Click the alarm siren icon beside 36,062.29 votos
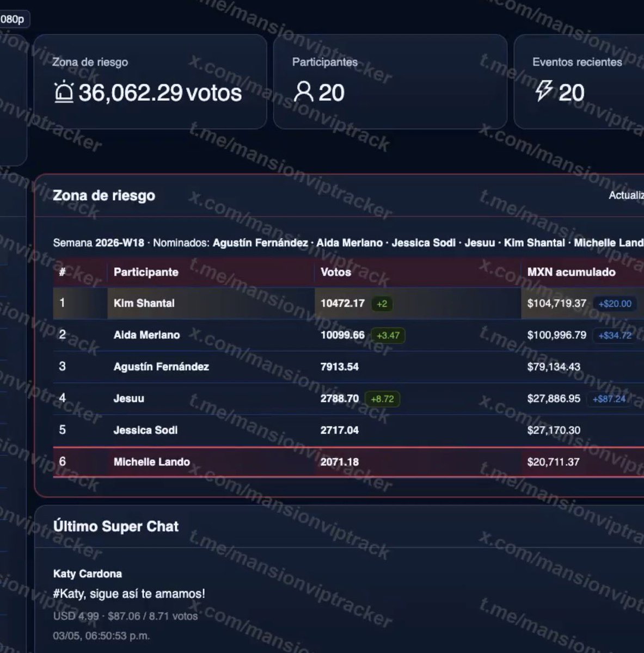644x653 pixels. tap(64, 92)
